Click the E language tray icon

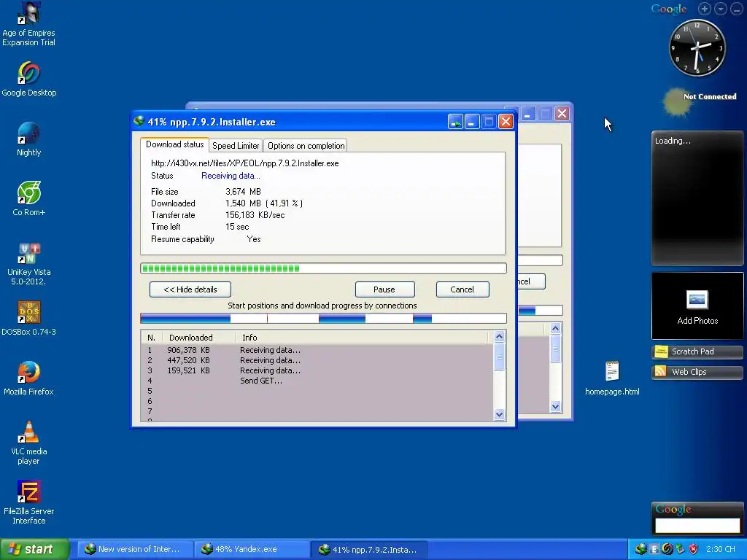pyautogui.click(x=654, y=550)
